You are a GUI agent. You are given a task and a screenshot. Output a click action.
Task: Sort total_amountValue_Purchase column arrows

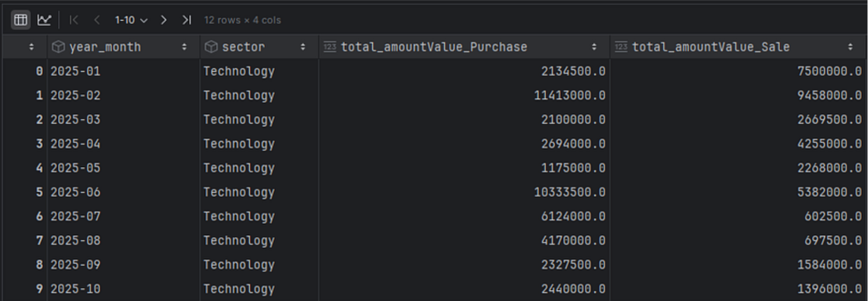(x=594, y=47)
